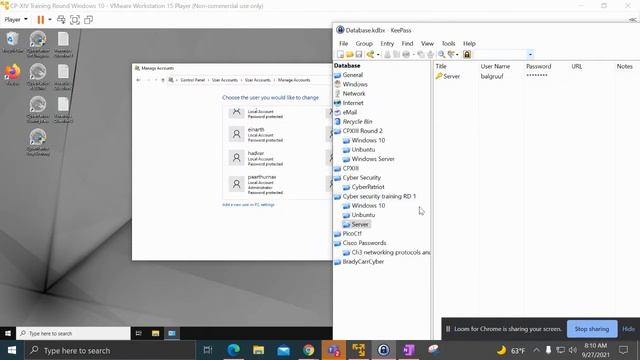The width and height of the screenshot is (640, 360).
Task: Select the Database root node in KeePass
Action: pyautogui.click(x=347, y=66)
